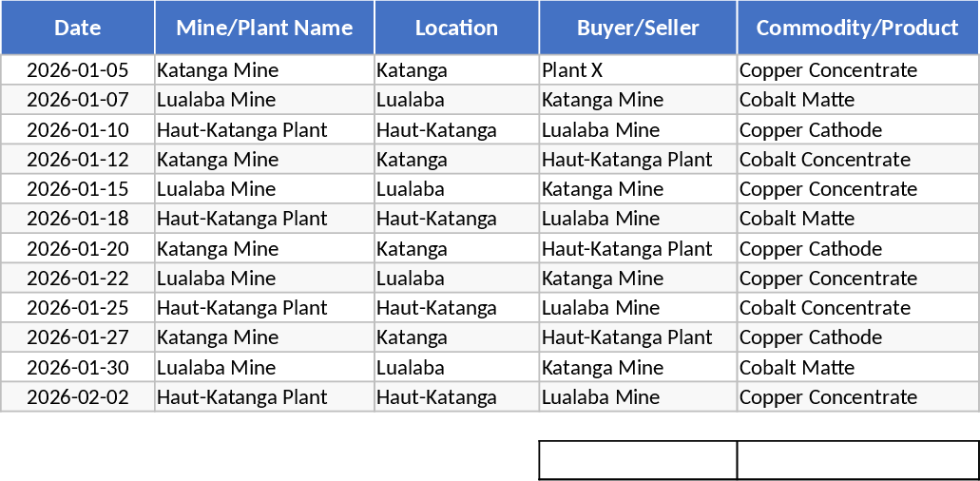Screen dimensions: 980x481
Task: Click the 2026-01-22 date cell
Action: (78, 279)
